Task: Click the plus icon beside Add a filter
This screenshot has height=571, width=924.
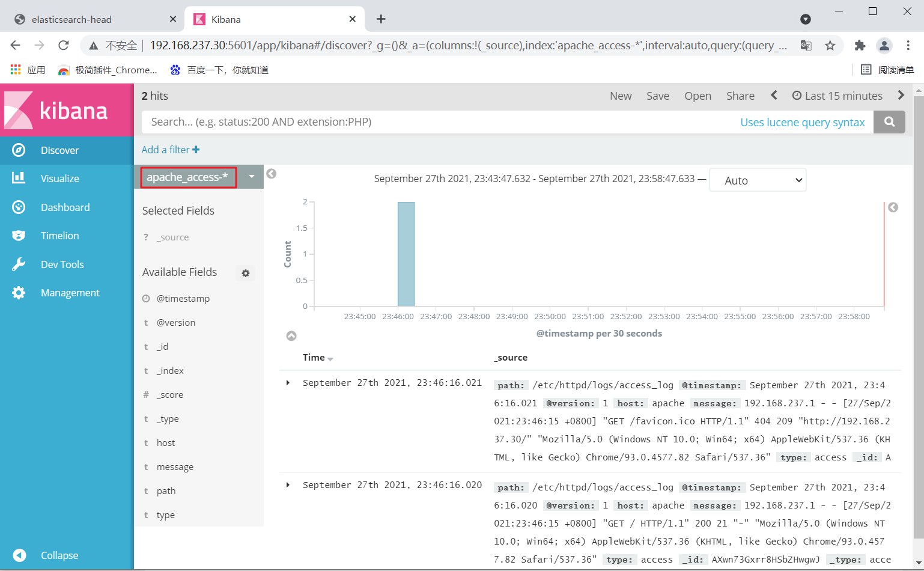Action: pos(196,150)
